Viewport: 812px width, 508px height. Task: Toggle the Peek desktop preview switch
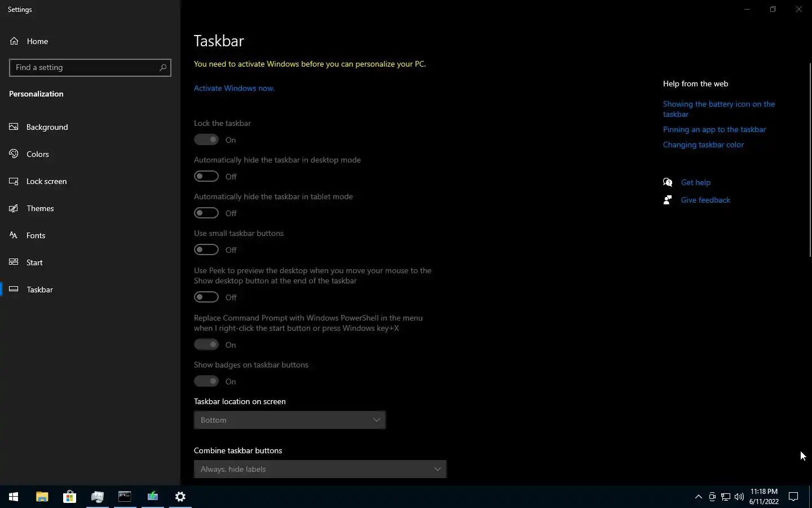[x=206, y=297]
